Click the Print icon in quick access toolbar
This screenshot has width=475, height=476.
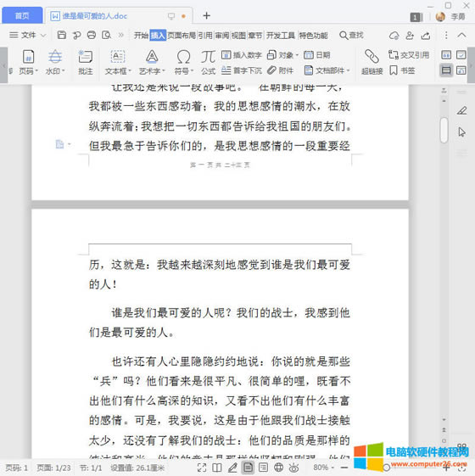click(92, 36)
